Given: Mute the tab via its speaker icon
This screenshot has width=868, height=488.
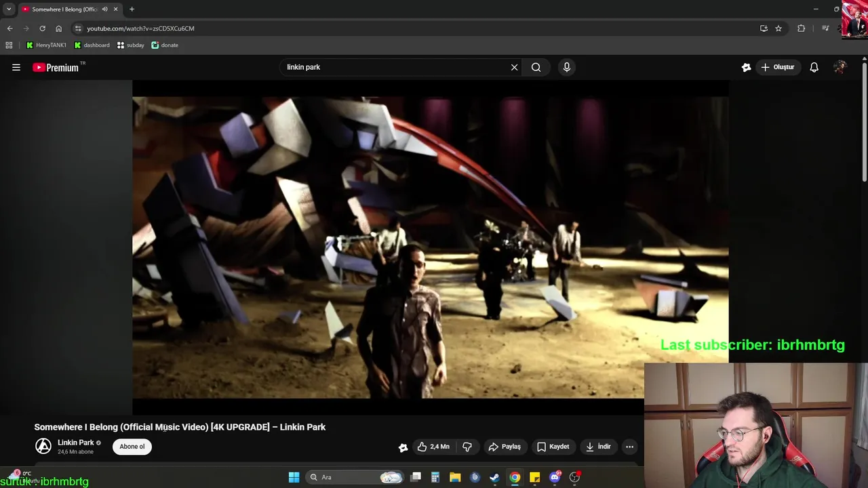Looking at the screenshot, I should (x=104, y=9).
